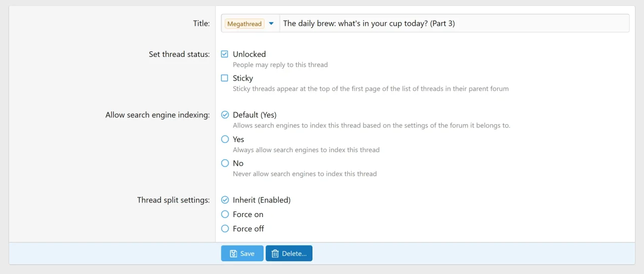644x274 pixels.
Task: Click the 'Thread split settings:' label
Action: point(174,200)
